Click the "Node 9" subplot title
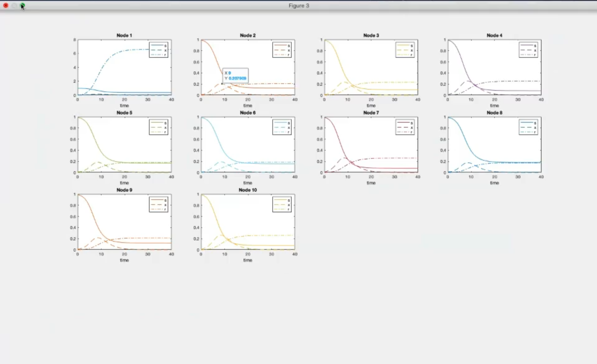 click(x=124, y=190)
